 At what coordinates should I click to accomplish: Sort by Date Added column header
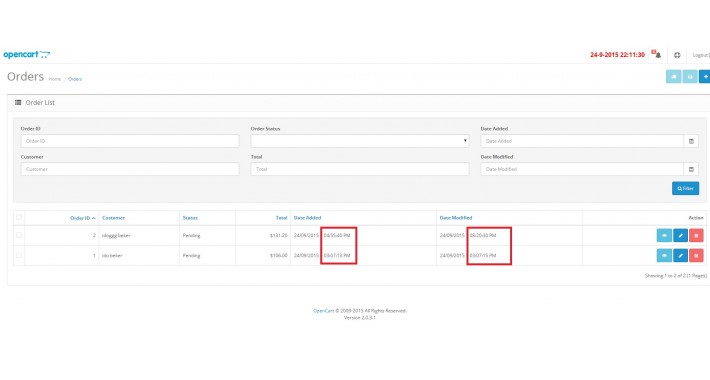(x=307, y=218)
